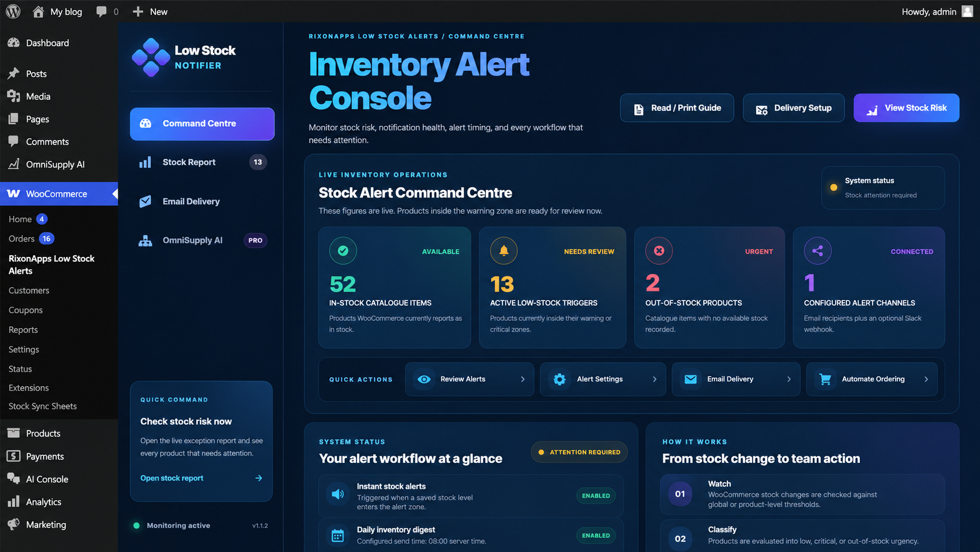Expand the Automate Ordering chevron
Image resolution: width=980 pixels, height=552 pixels.
coord(926,380)
